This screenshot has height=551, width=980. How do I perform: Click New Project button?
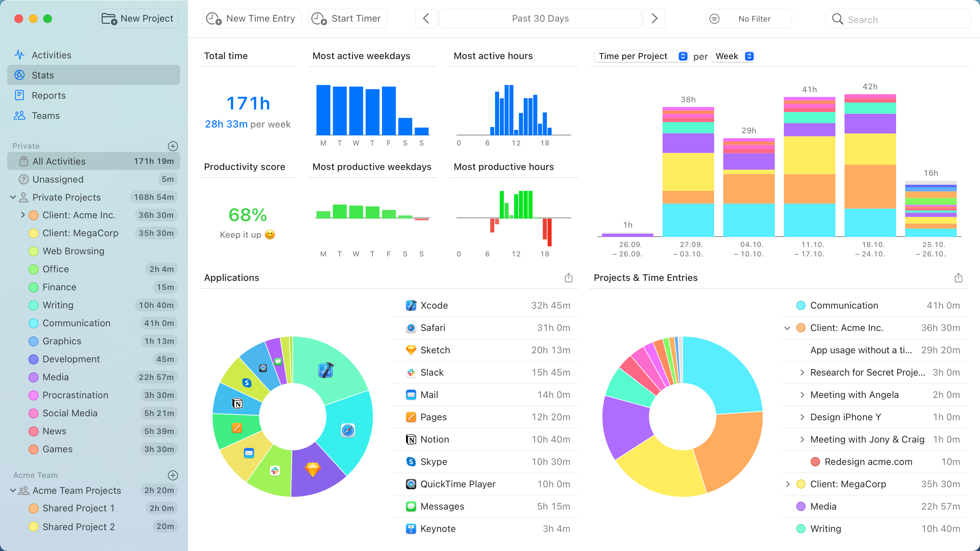point(139,18)
